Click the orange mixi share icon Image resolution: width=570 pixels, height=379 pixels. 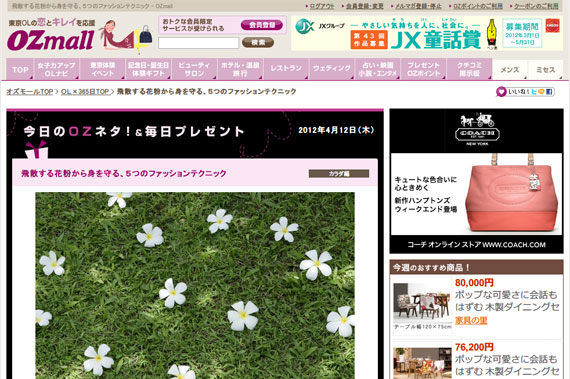pyautogui.click(x=541, y=92)
